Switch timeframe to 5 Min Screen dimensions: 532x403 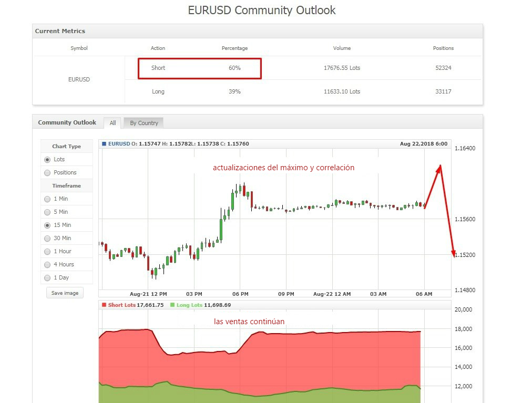click(48, 212)
